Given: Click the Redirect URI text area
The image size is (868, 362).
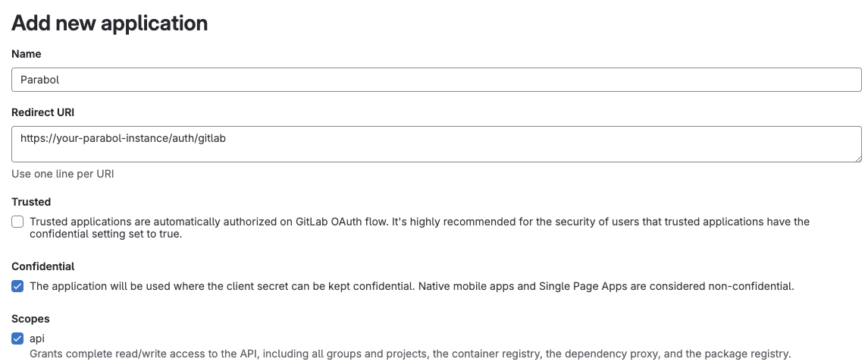Looking at the screenshot, I should coord(436,144).
